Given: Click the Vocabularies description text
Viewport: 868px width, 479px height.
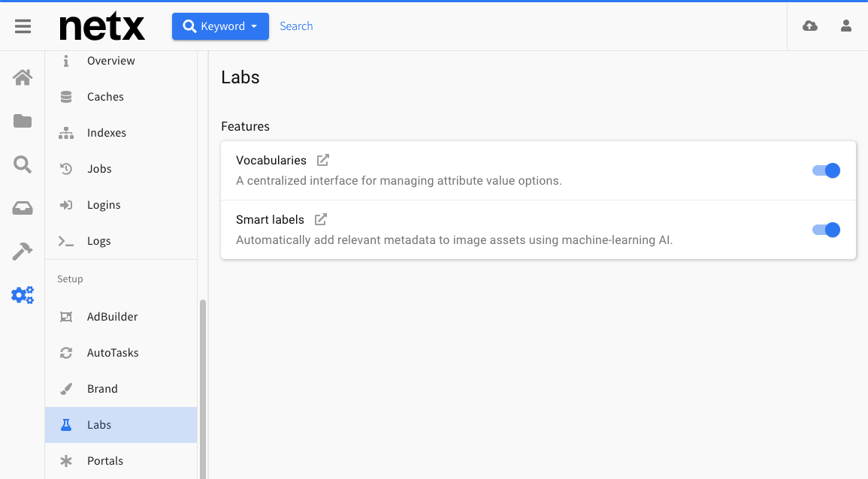Looking at the screenshot, I should [x=398, y=181].
